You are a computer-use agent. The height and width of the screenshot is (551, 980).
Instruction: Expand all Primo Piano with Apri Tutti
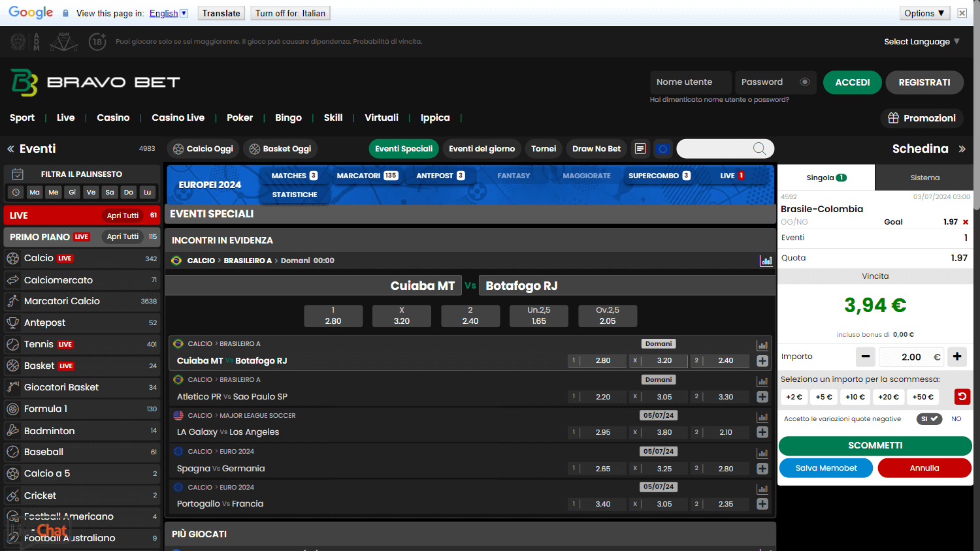pyautogui.click(x=123, y=236)
